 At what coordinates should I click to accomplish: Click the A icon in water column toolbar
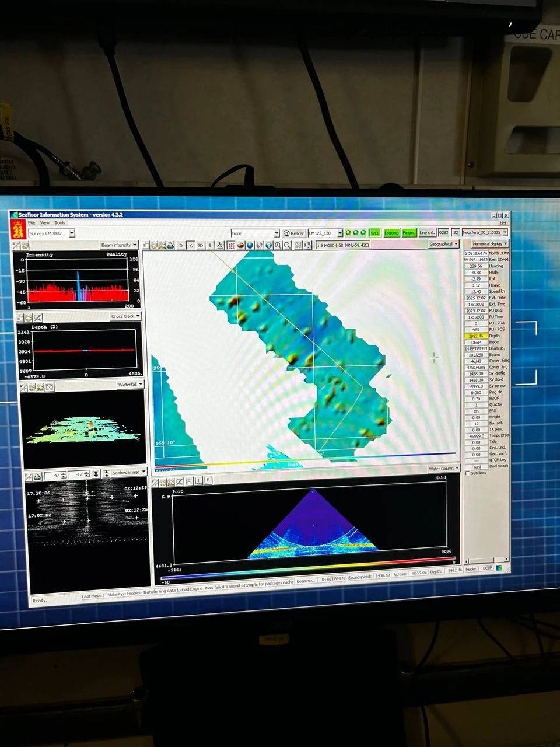(189, 481)
